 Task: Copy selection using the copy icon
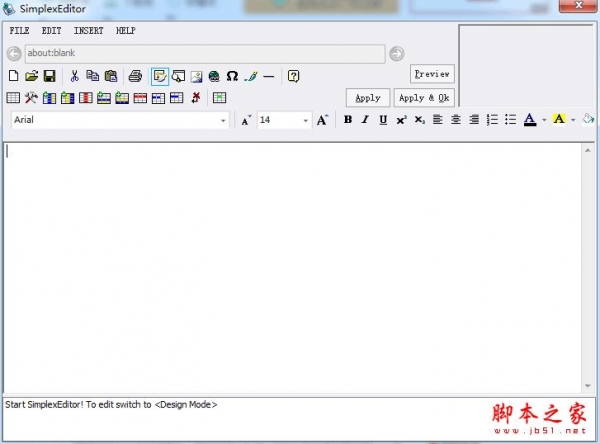pos(92,76)
